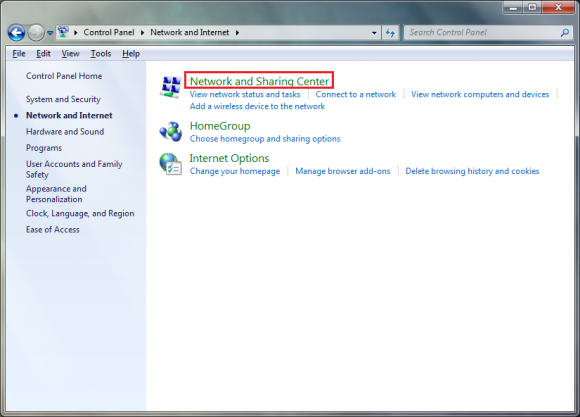
Task: Click the Control Panel address bar icon
Action: click(x=64, y=32)
